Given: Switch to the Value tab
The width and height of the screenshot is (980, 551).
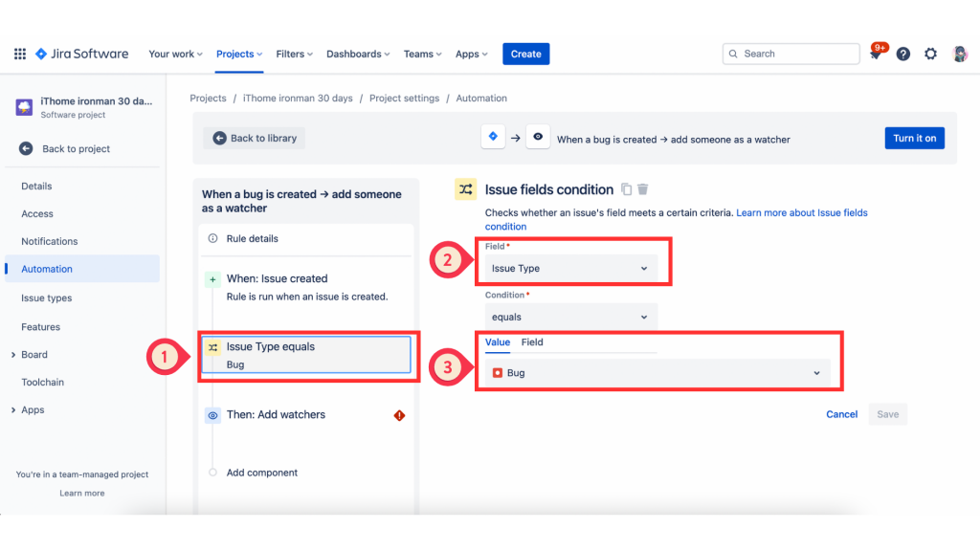Looking at the screenshot, I should coord(498,342).
